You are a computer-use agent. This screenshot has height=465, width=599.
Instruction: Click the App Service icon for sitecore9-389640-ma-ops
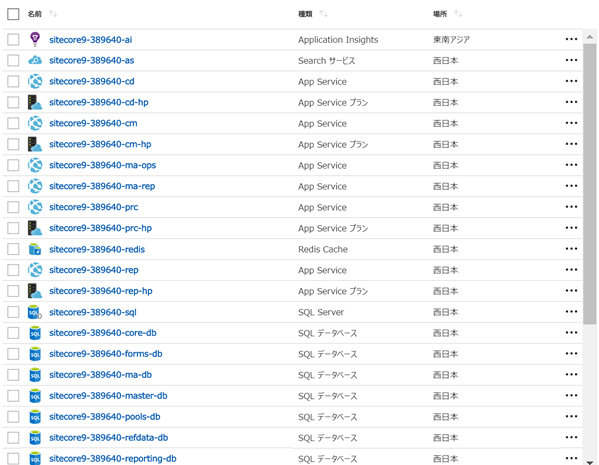[35, 165]
